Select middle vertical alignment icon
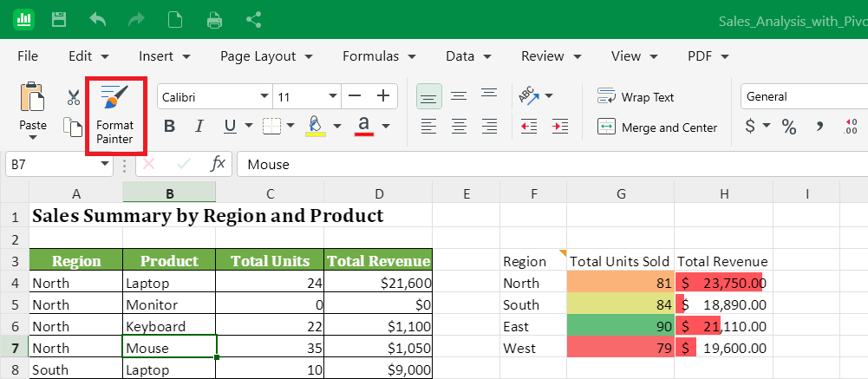868x379 pixels. [x=459, y=96]
